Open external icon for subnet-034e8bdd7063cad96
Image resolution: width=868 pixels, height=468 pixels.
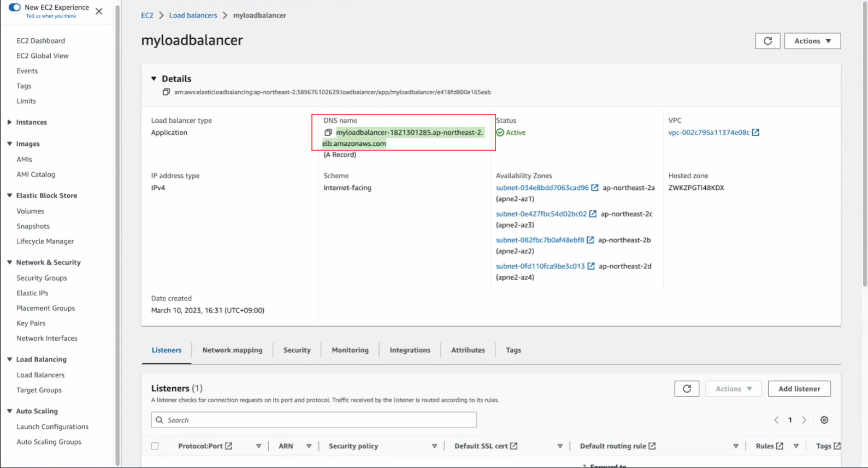pos(595,187)
